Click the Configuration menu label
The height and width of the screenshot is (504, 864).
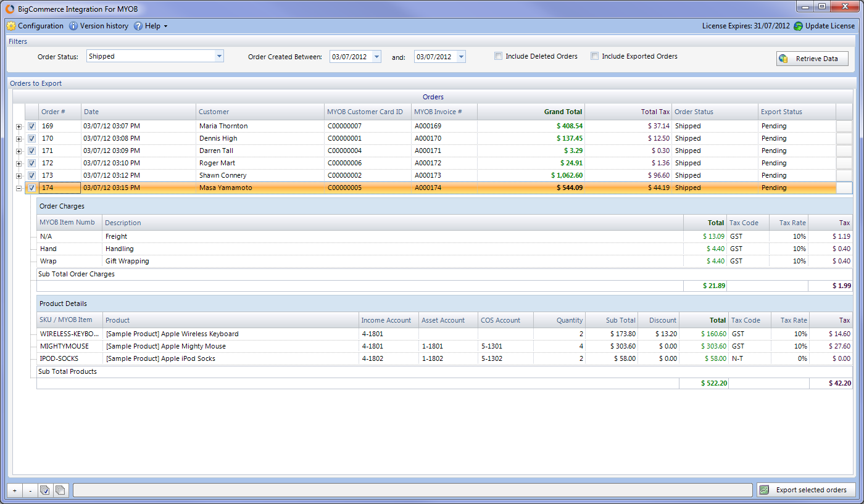41,26
